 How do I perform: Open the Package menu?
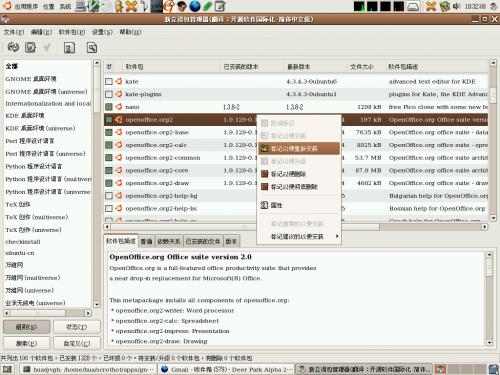pyautogui.click(x=72, y=32)
